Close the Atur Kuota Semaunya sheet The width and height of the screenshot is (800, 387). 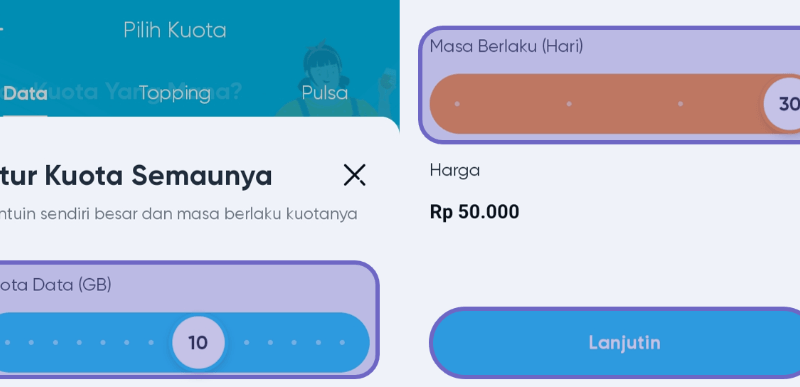[x=354, y=175]
